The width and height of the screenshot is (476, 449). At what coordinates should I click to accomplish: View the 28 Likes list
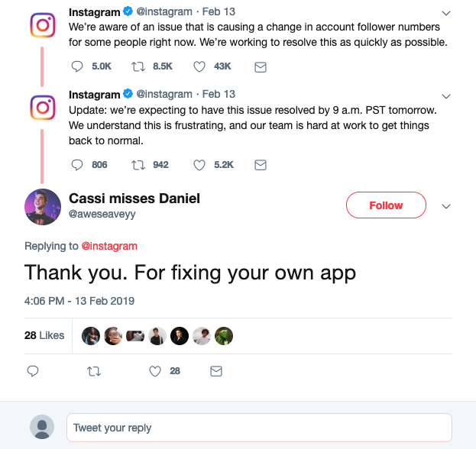coord(44,335)
